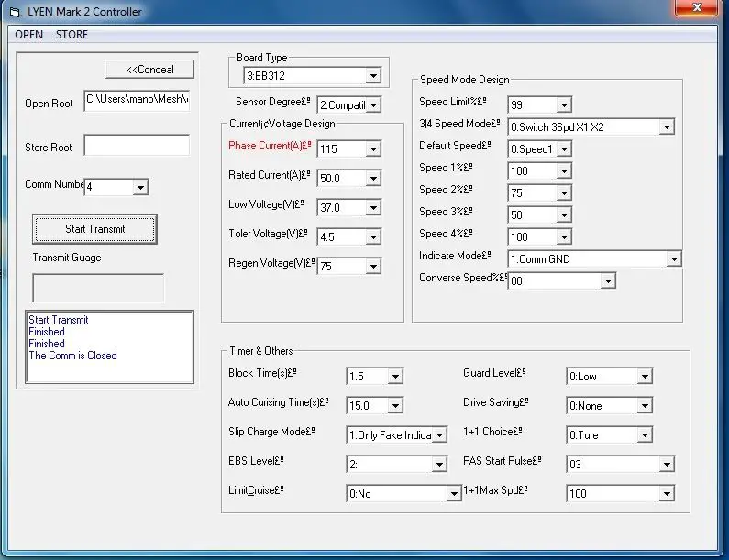
Task: Click the <<Conceal button
Action: pos(149,70)
